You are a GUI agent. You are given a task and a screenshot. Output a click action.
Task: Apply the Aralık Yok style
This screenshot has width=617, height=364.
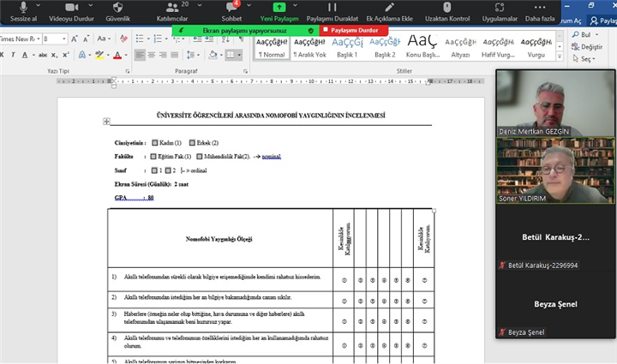point(309,48)
